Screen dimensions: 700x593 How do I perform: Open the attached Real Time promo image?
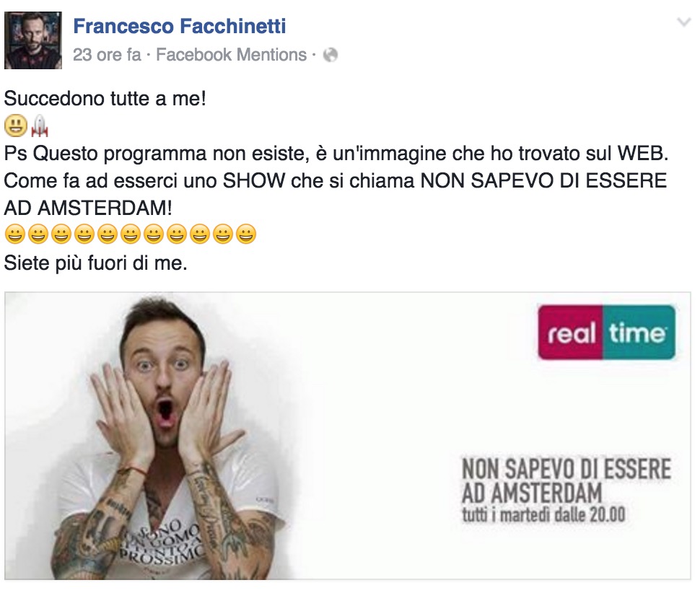tap(348, 436)
